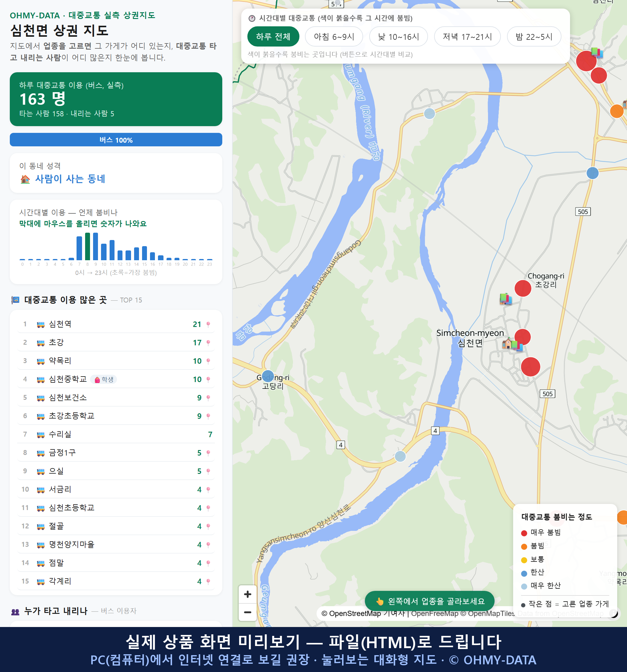This screenshot has height=672, width=627.
Task: Click the bus icon next to 초강
Action: coord(40,343)
